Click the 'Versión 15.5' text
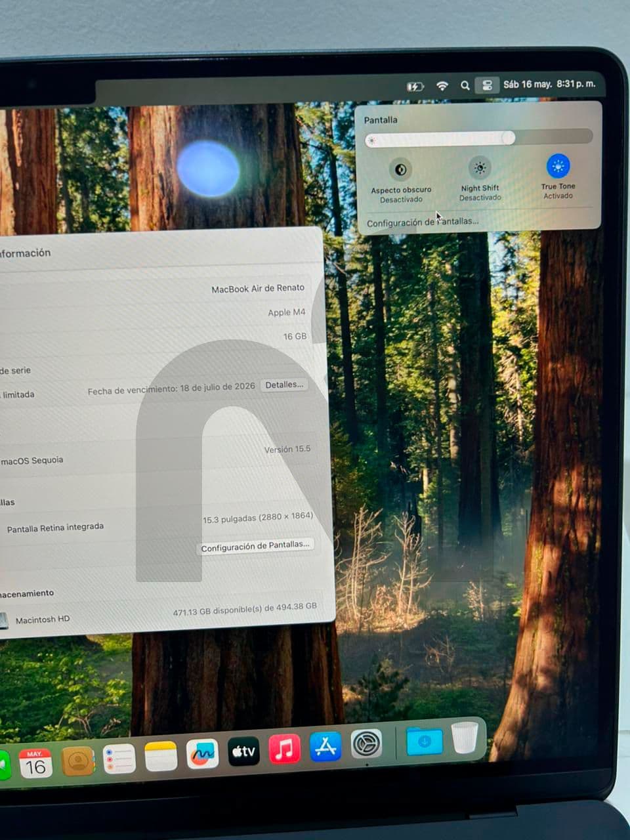The height and width of the screenshot is (840, 630). pos(287,450)
